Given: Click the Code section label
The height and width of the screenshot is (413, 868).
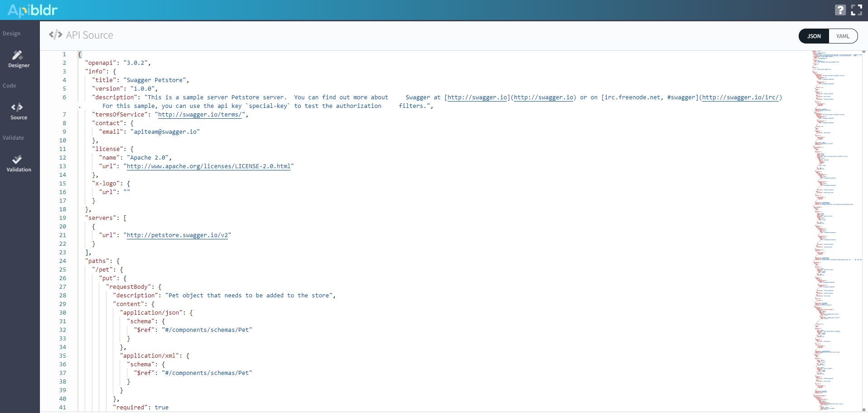Looking at the screenshot, I should 10,85.
